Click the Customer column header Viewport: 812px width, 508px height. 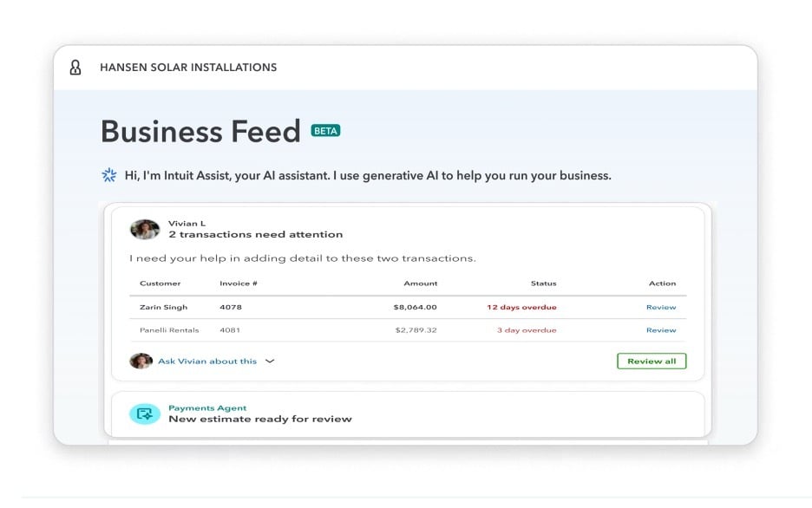(160, 283)
